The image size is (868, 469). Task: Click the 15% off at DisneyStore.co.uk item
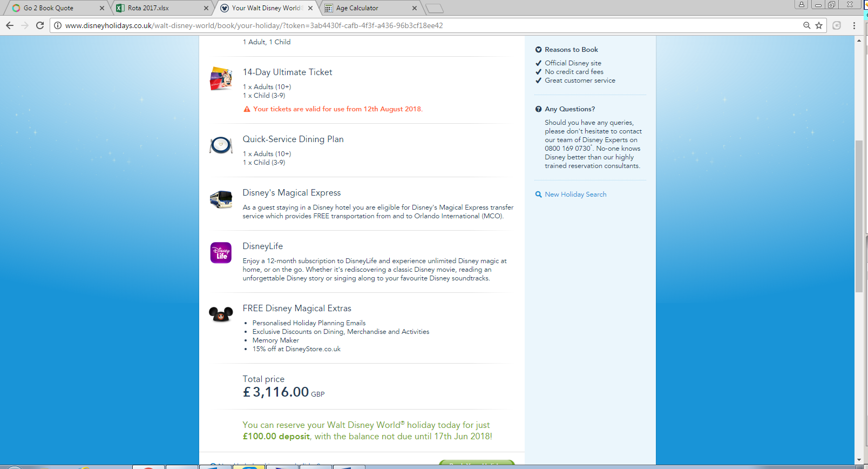click(296, 349)
